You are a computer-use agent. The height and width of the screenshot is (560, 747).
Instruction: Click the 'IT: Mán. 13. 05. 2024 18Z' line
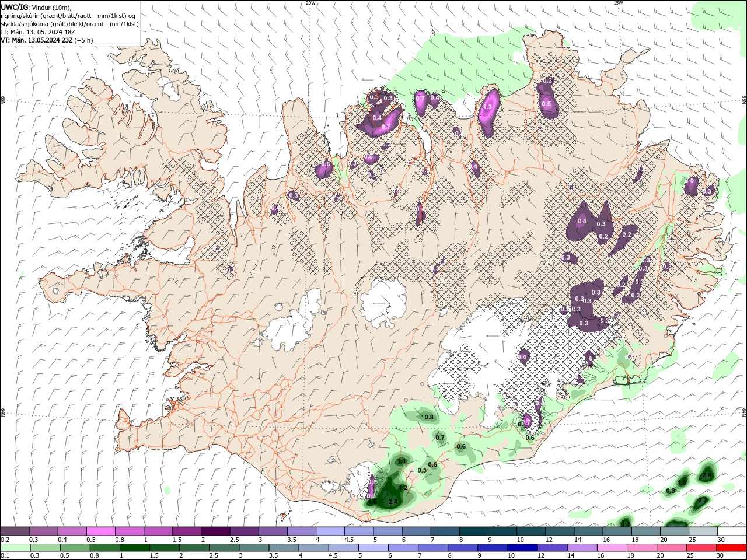tap(39, 32)
